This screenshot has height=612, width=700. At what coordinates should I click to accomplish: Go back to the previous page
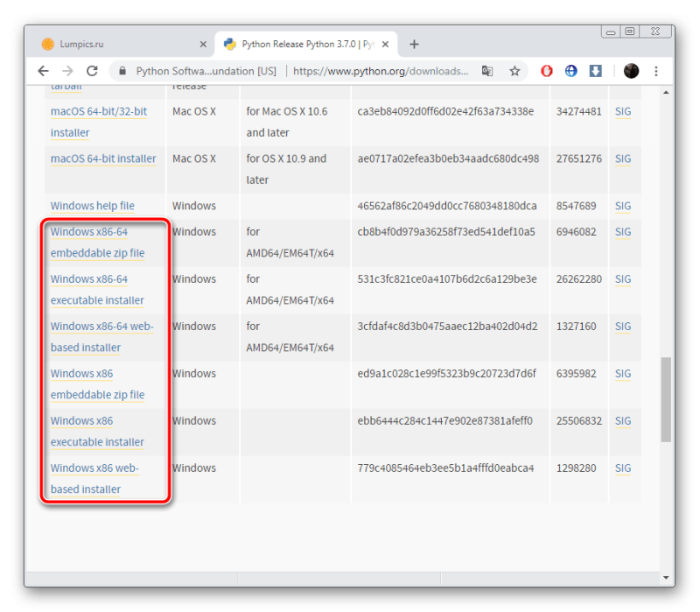coord(43,71)
